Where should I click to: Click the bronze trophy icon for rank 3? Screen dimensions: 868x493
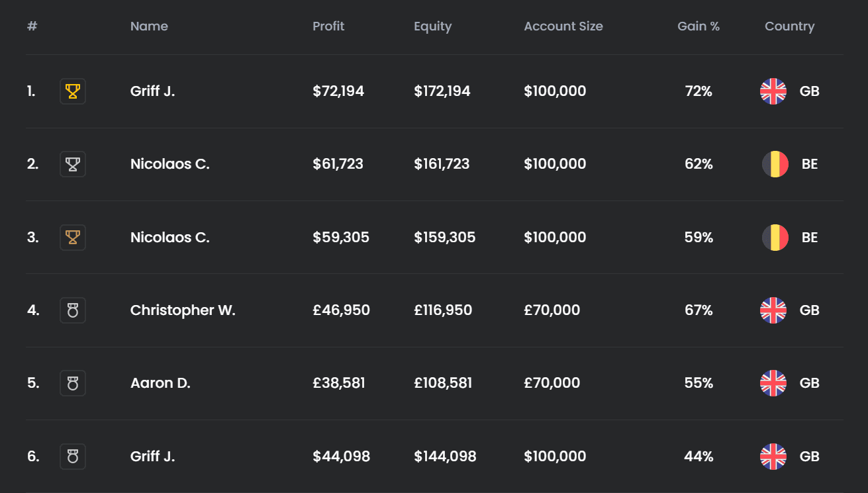tap(73, 237)
